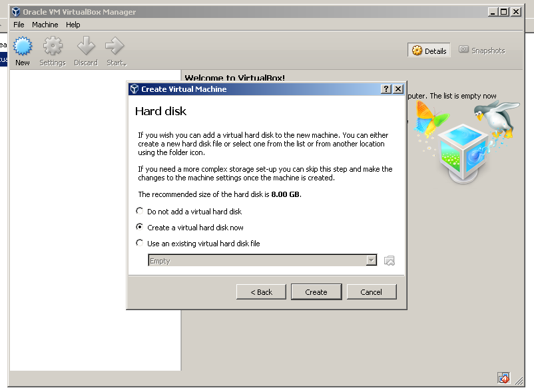Open the Machine menu

pos(45,25)
